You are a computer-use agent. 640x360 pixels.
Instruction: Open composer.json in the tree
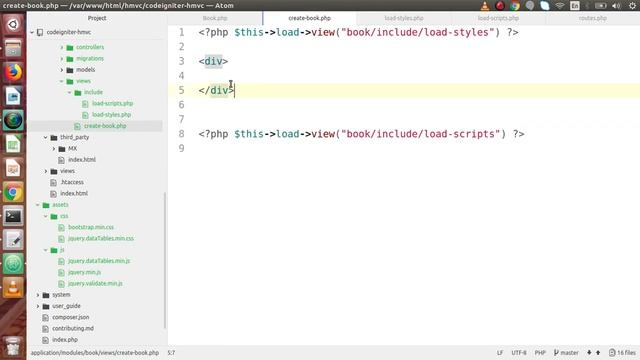pos(71,317)
